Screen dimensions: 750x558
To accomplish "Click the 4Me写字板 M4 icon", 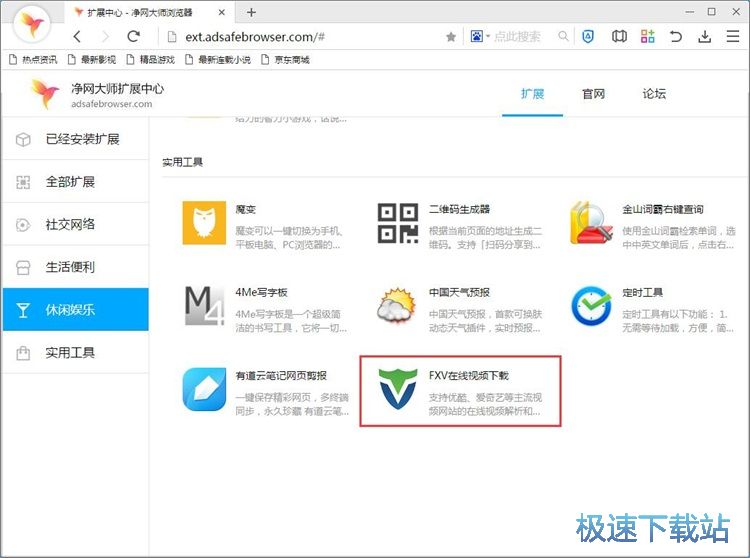I will click(204, 306).
